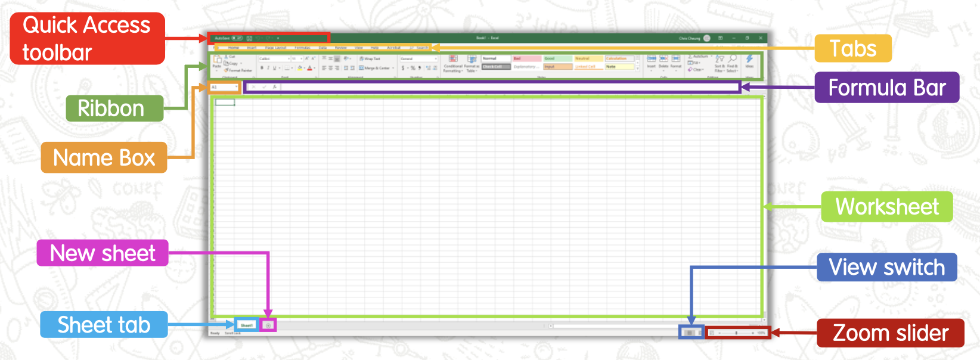Click the zoom slider in status bar
The image size is (980, 360).
[x=737, y=333]
